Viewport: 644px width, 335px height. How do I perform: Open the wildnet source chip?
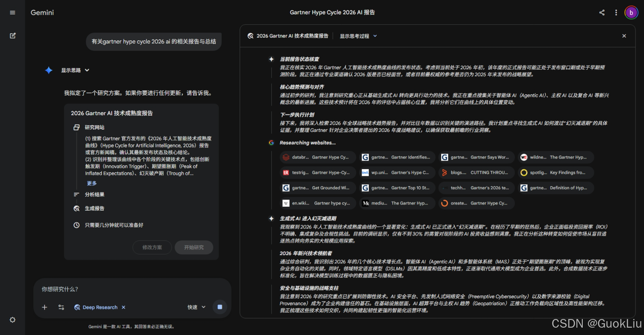point(556,157)
